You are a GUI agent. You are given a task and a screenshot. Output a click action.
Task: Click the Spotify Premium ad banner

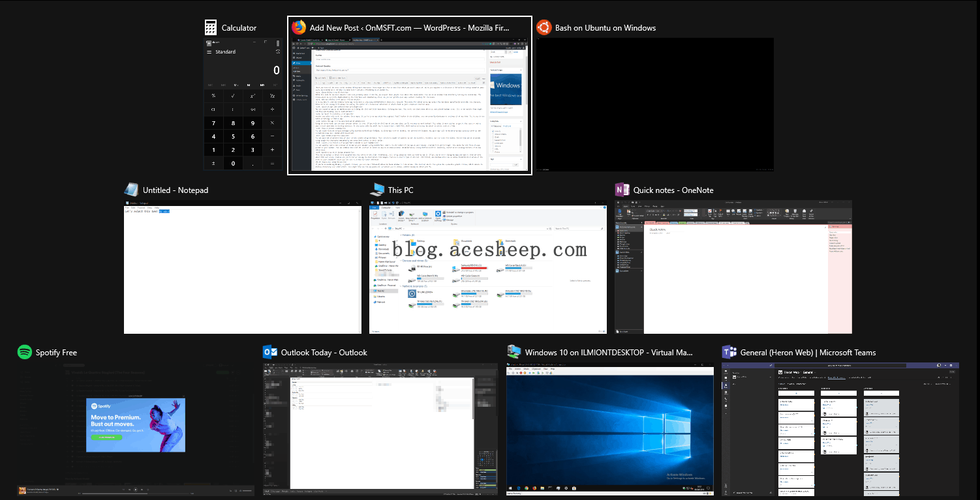tap(136, 425)
